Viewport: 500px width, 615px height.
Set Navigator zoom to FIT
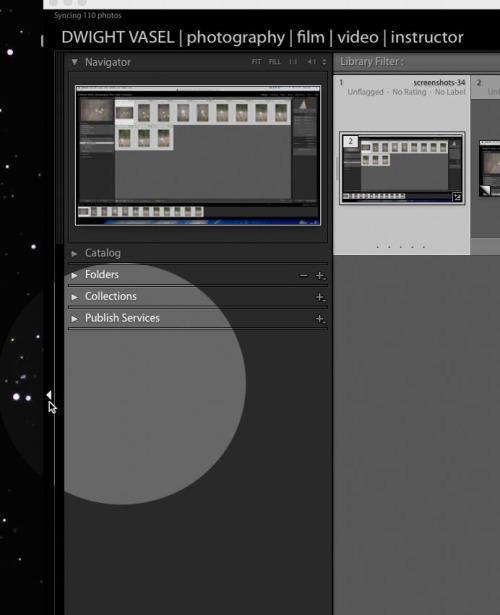click(x=256, y=62)
